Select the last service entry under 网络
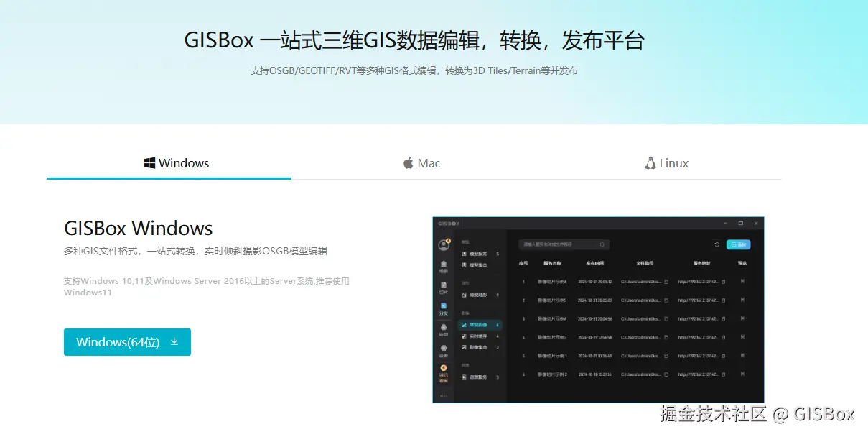 tap(481, 377)
